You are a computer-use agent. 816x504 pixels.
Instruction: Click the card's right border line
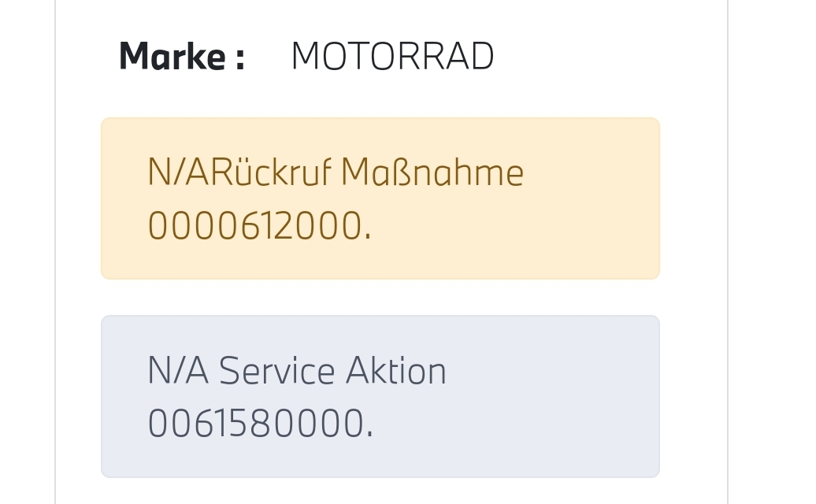click(x=727, y=252)
